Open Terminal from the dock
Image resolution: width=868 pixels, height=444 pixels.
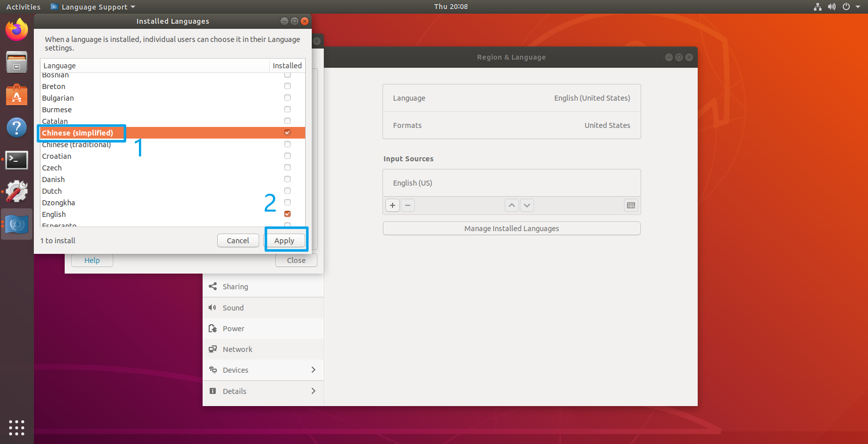tap(17, 160)
